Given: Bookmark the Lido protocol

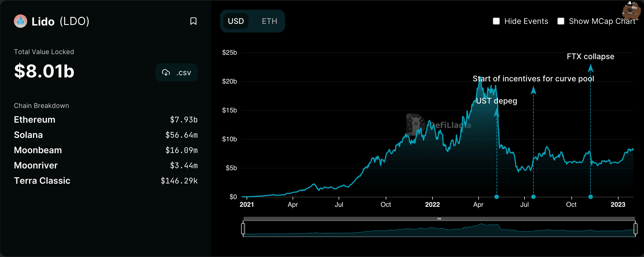Looking at the screenshot, I should tap(193, 21).
